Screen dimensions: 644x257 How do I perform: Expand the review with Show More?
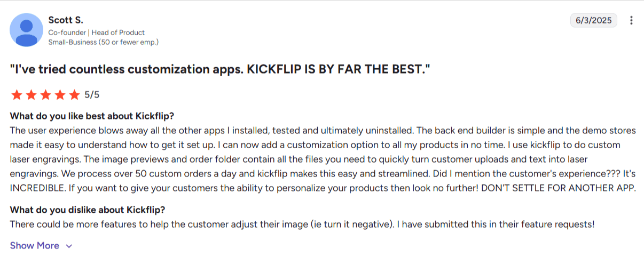click(x=35, y=246)
